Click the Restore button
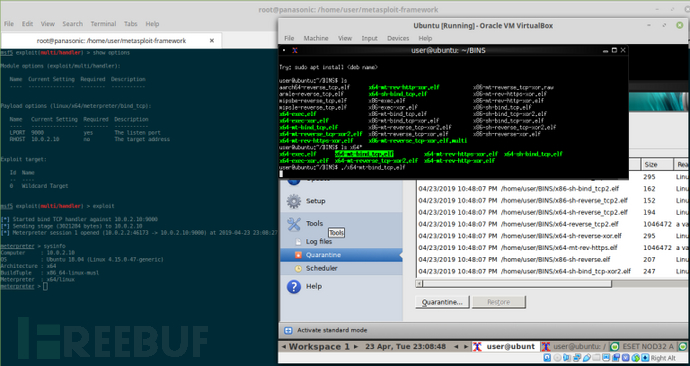The height and width of the screenshot is (366, 690). tap(499, 302)
